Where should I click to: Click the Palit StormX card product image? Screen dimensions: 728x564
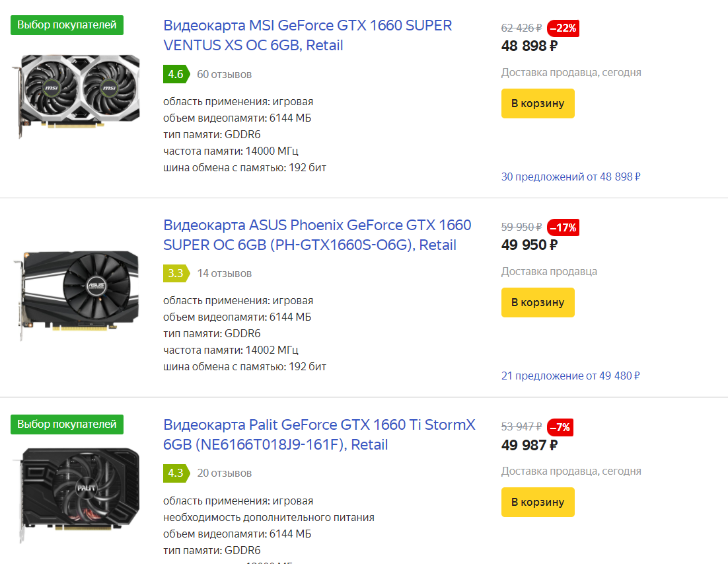tap(76, 495)
